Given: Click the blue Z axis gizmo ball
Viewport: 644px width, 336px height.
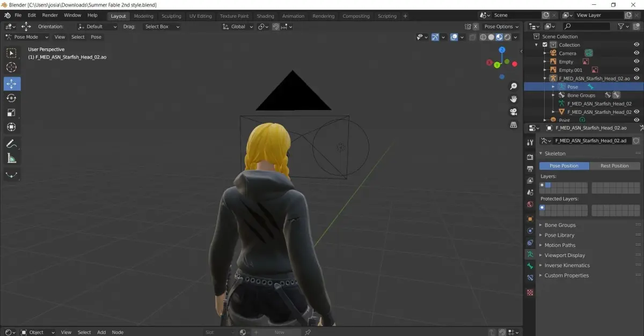Looking at the screenshot, I should [502, 50].
